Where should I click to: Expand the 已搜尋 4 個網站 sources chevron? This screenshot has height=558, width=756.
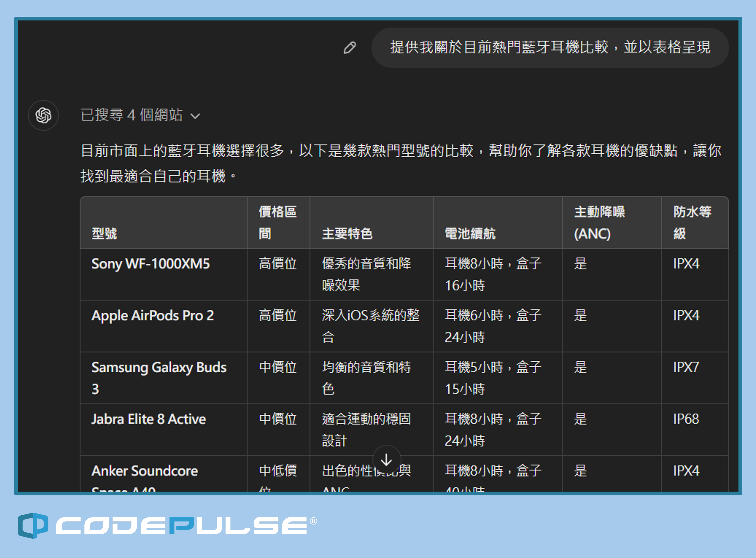(x=195, y=116)
